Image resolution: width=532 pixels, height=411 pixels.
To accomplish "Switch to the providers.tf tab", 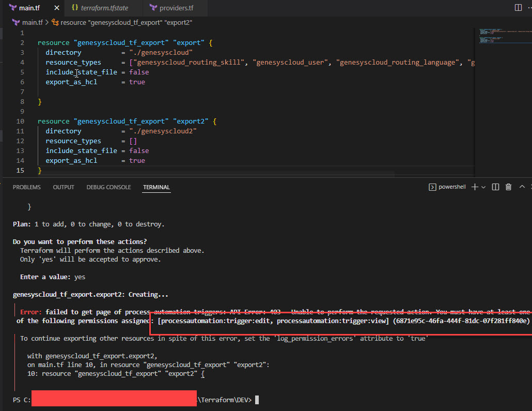I will pos(176,8).
